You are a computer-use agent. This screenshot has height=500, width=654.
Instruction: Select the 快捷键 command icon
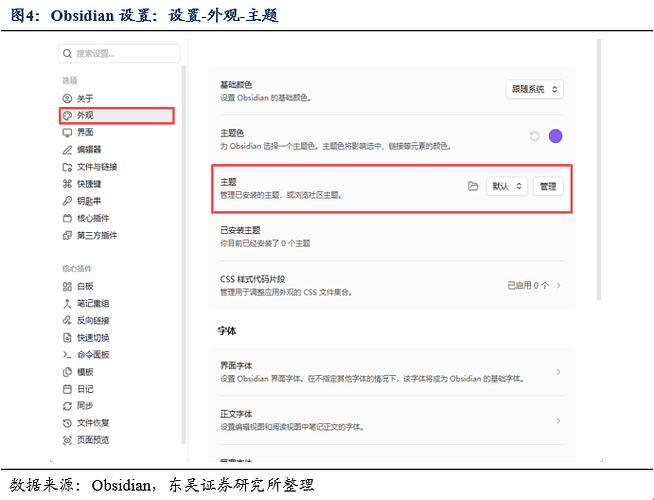click(x=67, y=184)
